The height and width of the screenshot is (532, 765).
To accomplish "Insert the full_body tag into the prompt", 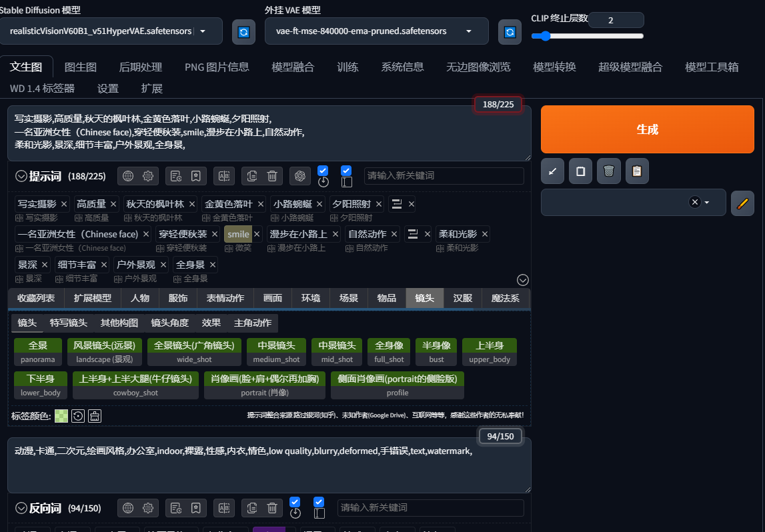I will 389,350.
